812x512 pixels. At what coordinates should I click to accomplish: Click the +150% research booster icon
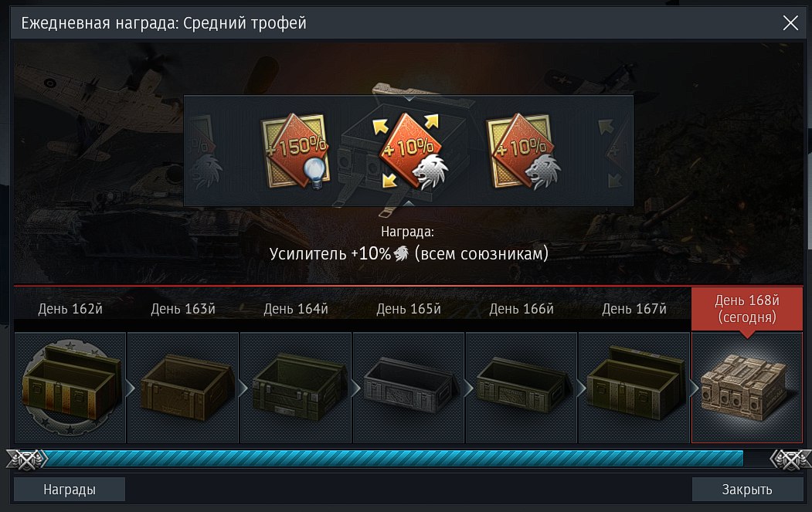pos(296,151)
